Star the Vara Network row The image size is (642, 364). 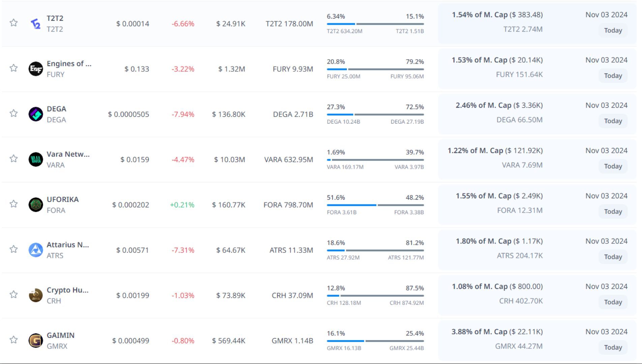[x=13, y=159]
